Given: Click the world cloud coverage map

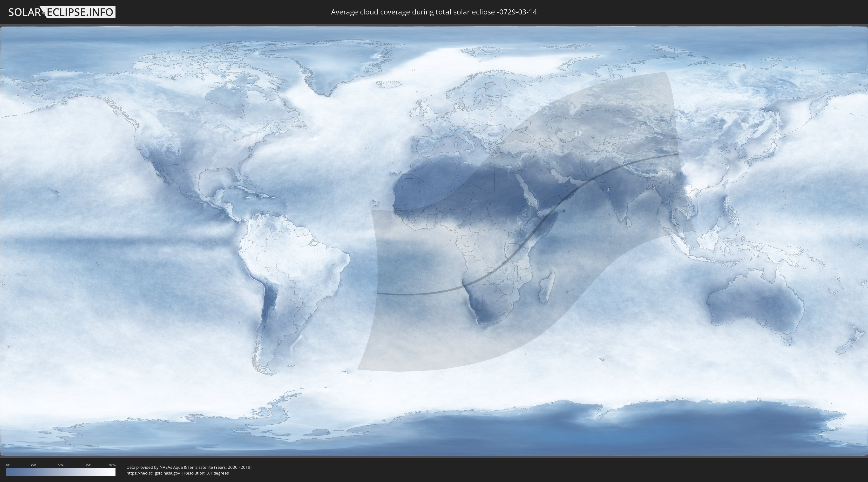Looking at the screenshot, I should tap(434, 241).
